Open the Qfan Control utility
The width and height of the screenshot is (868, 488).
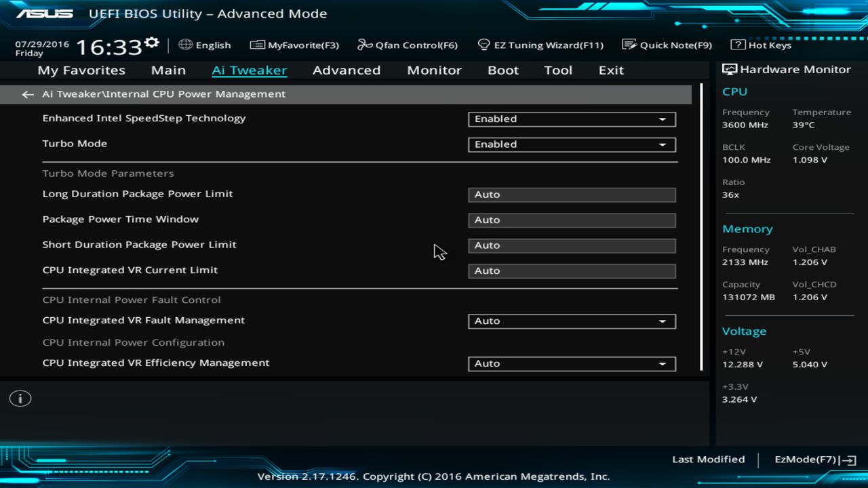[408, 45]
